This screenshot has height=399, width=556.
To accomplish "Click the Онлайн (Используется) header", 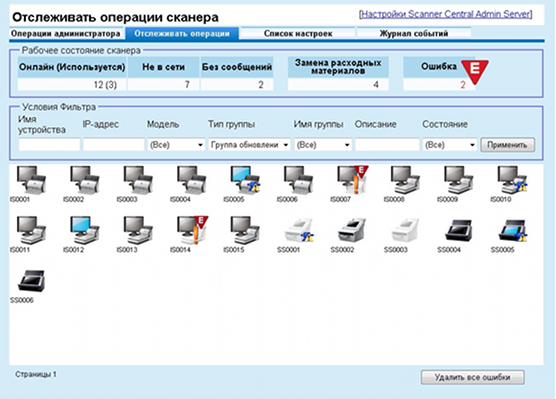I will click(x=72, y=67).
